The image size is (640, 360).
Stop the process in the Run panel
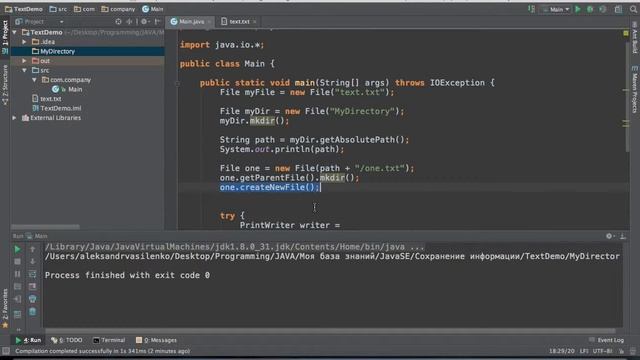pyautogui.click(x=18, y=261)
